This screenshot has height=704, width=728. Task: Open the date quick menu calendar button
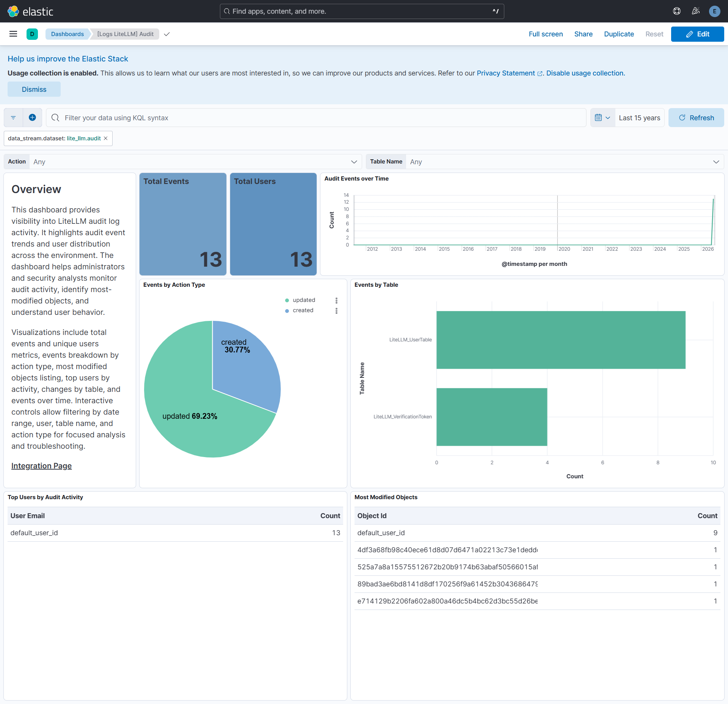pos(602,118)
